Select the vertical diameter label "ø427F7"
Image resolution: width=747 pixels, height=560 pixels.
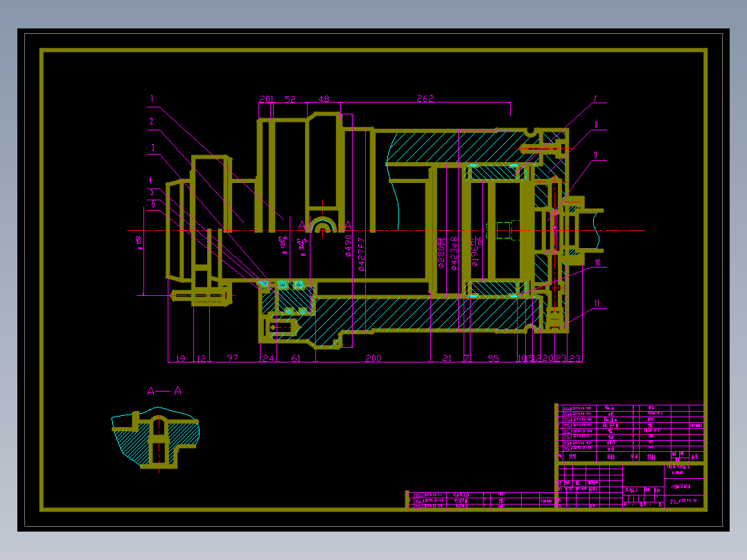[x=361, y=254]
